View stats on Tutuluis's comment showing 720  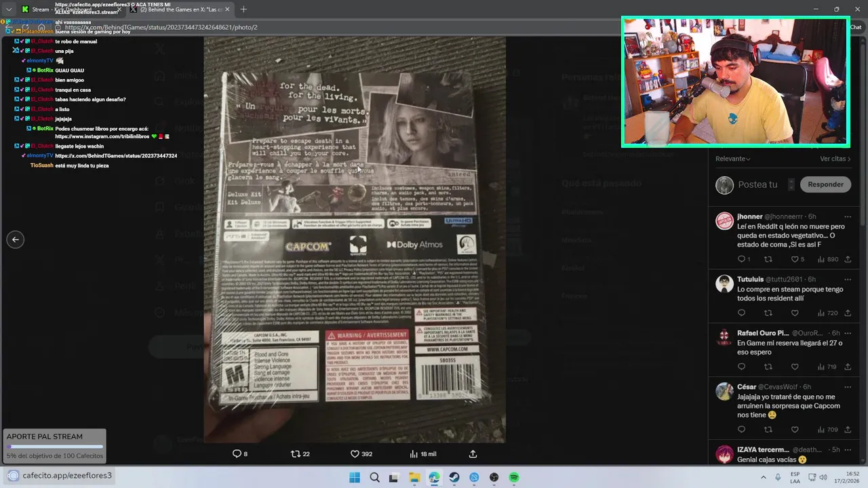[828, 313]
